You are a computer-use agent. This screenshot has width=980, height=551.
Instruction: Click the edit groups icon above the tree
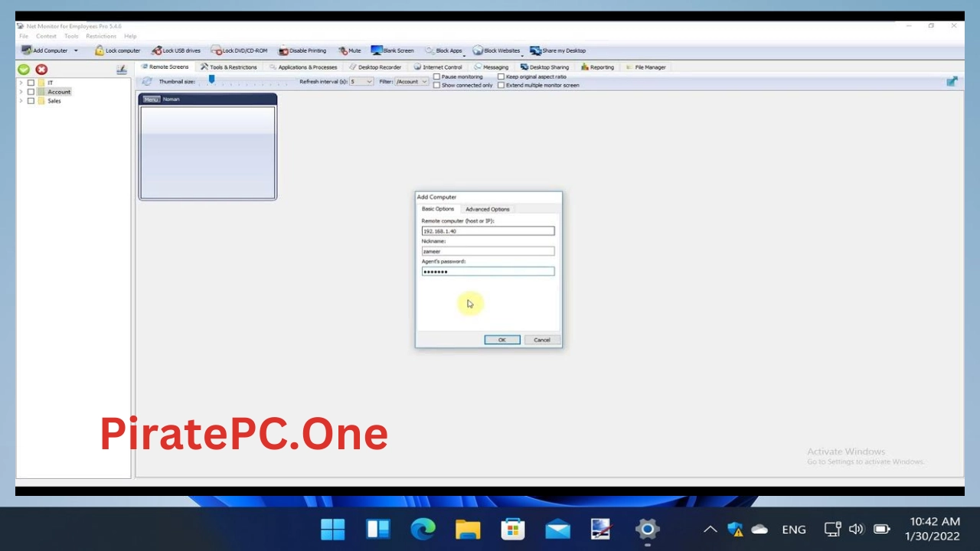(121, 70)
